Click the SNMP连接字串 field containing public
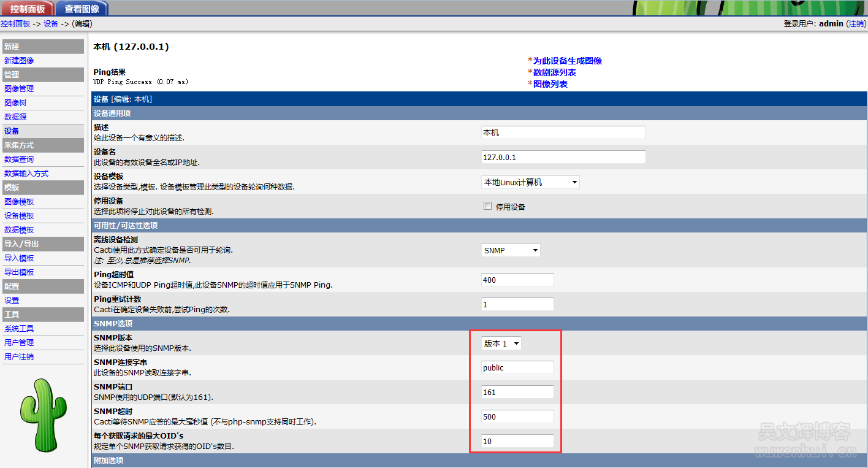 517,367
